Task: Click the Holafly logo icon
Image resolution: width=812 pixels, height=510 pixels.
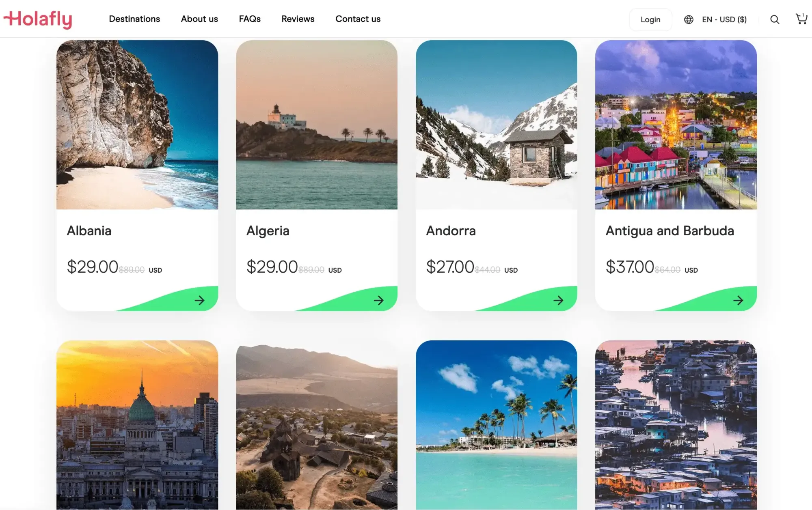Action: 38,19
